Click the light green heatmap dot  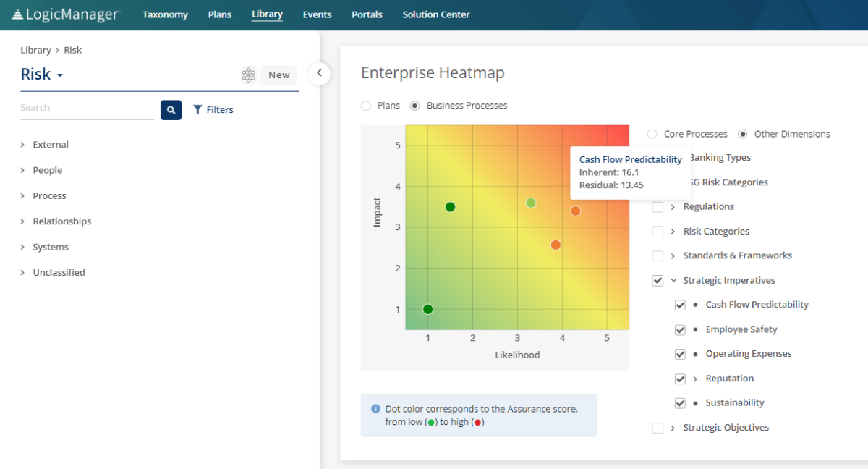tap(531, 203)
